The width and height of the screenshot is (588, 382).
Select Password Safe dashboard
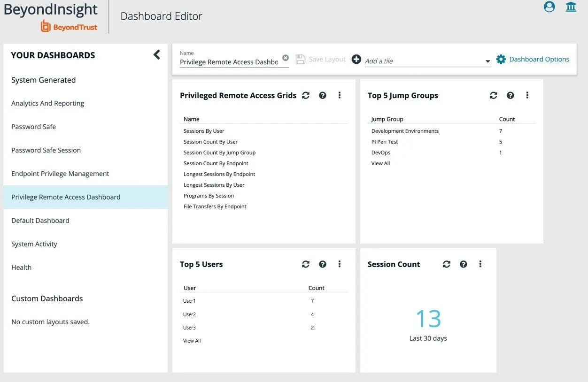tap(85, 127)
